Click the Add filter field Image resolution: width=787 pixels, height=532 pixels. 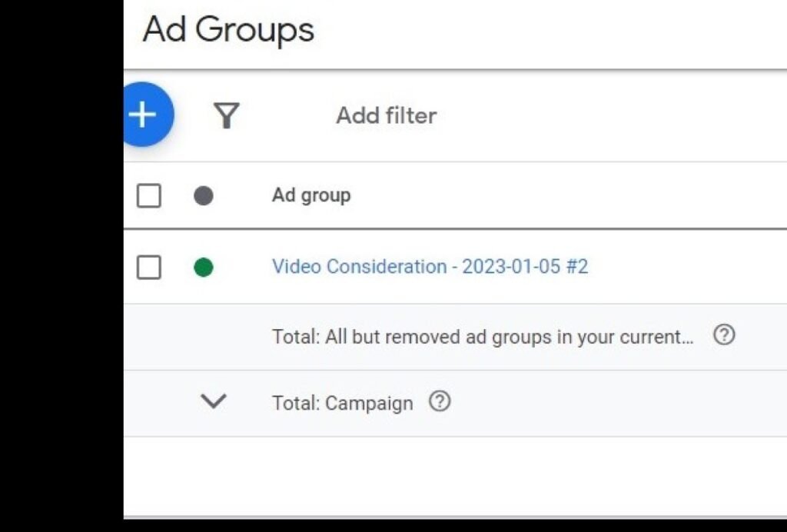(x=386, y=115)
